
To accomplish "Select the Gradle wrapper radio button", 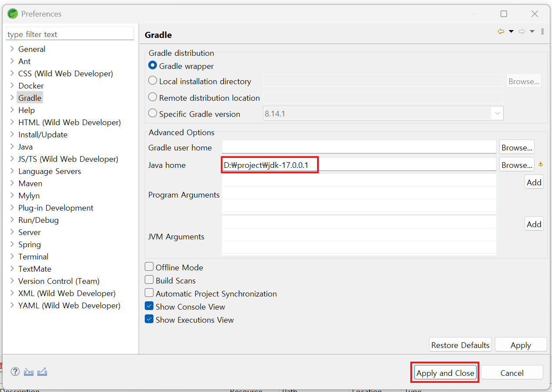I will point(153,65).
